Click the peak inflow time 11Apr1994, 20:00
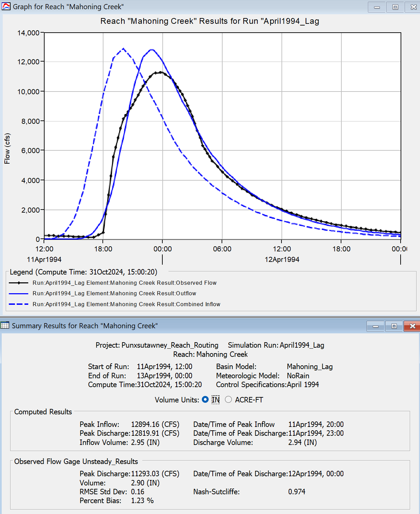The image size is (420, 514). [316, 424]
